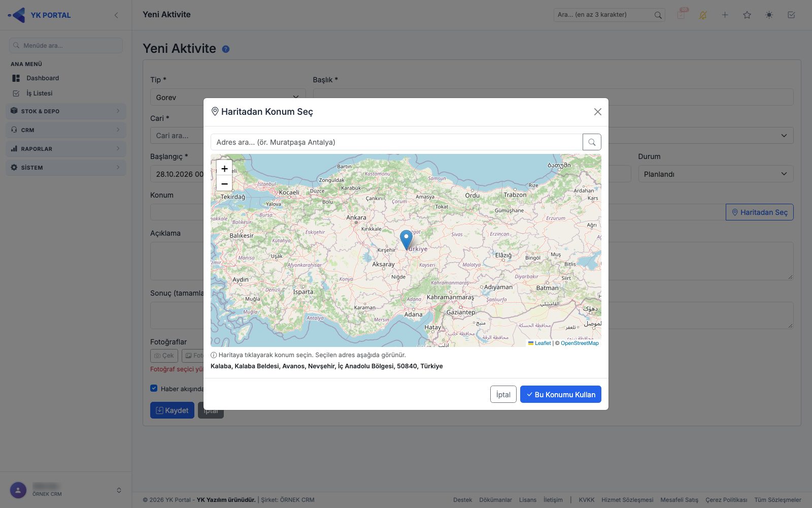Image resolution: width=812 pixels, height=508 pixels.
Task: Click the help icon beside Yeni Aktivite
Action: click(x=226, y=49)
